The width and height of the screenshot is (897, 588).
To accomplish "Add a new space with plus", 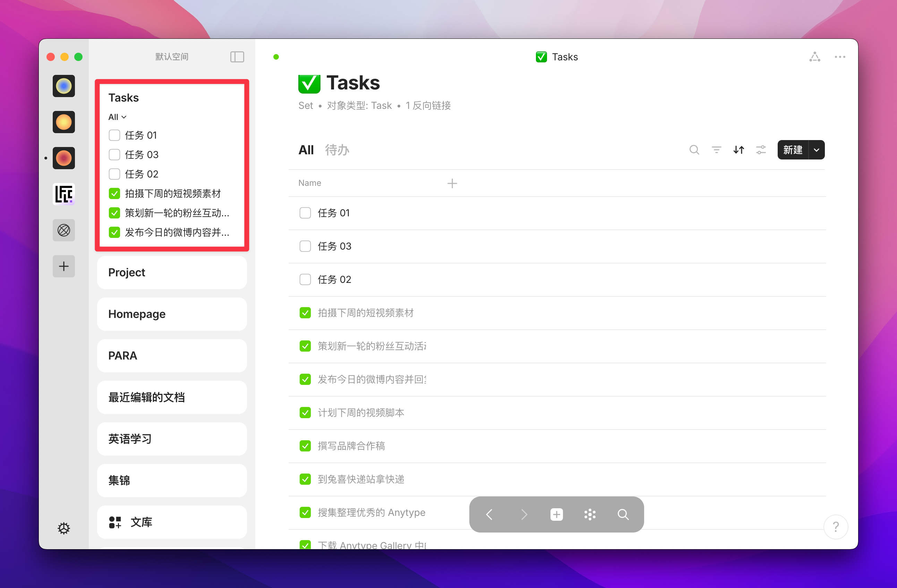I will pyautogui.click(x=64, y=266).
